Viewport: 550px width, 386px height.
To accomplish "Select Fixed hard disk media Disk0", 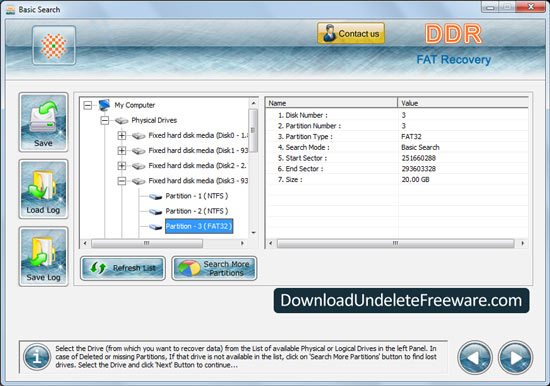I will tap(198, 135).
